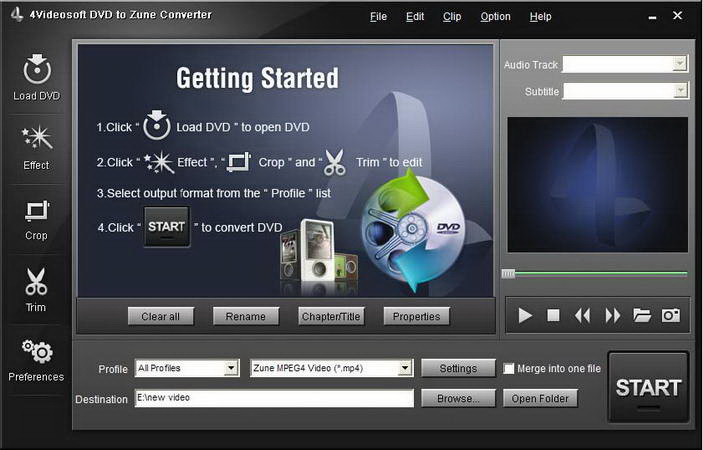Open the Effect tool in sidebar
703x450 pixels.
point(37,147)
